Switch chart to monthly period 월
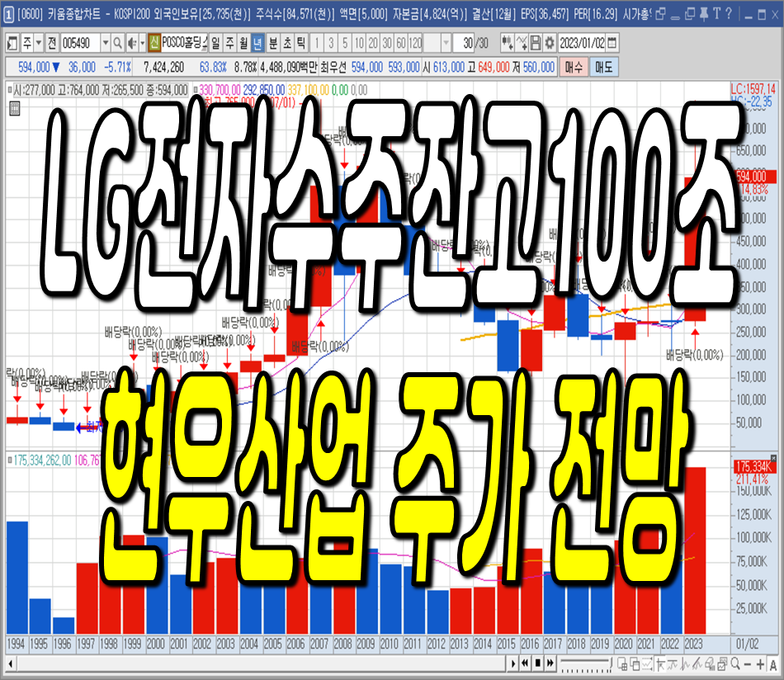Image resolution: width=784 pixels, height=680 pixels. (243, 43)
